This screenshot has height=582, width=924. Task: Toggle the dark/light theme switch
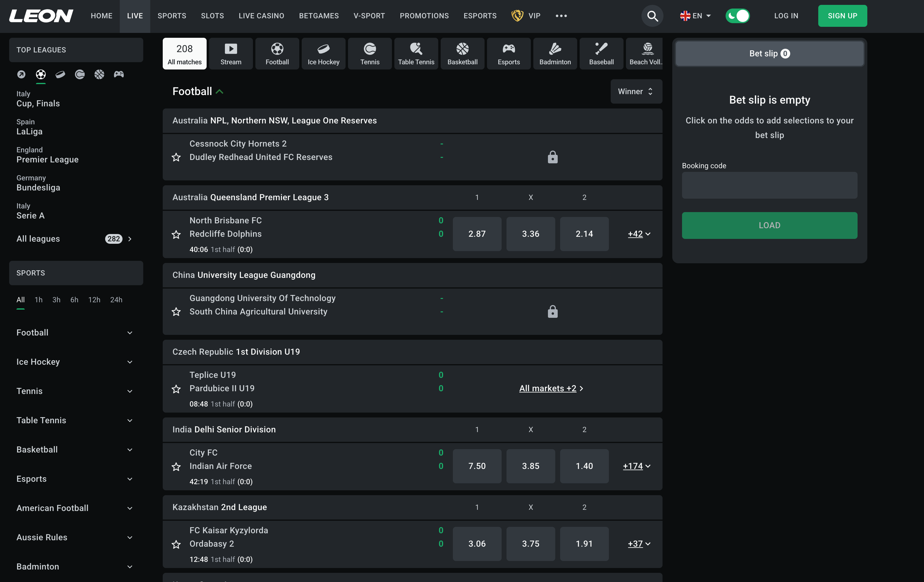737,16
